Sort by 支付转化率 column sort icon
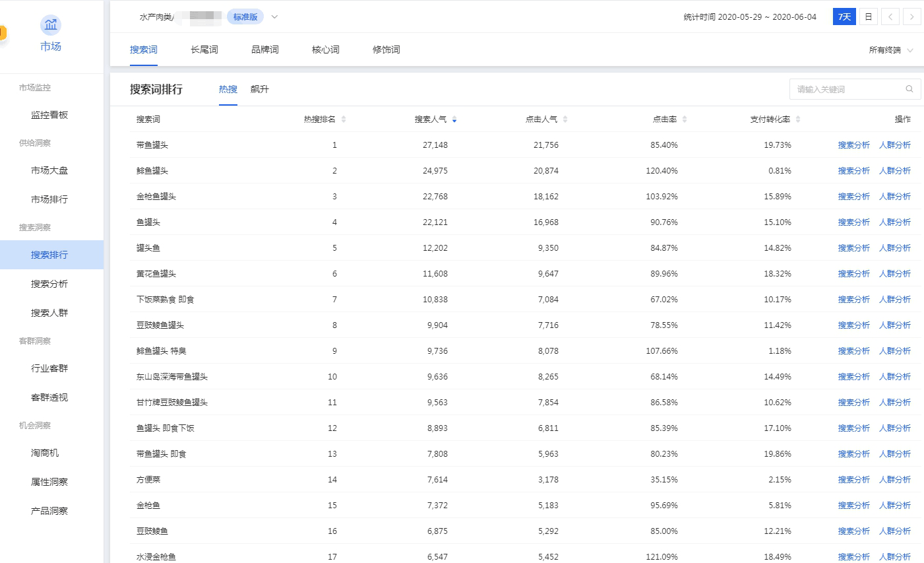The image size is (924, 563). (798, 119)
